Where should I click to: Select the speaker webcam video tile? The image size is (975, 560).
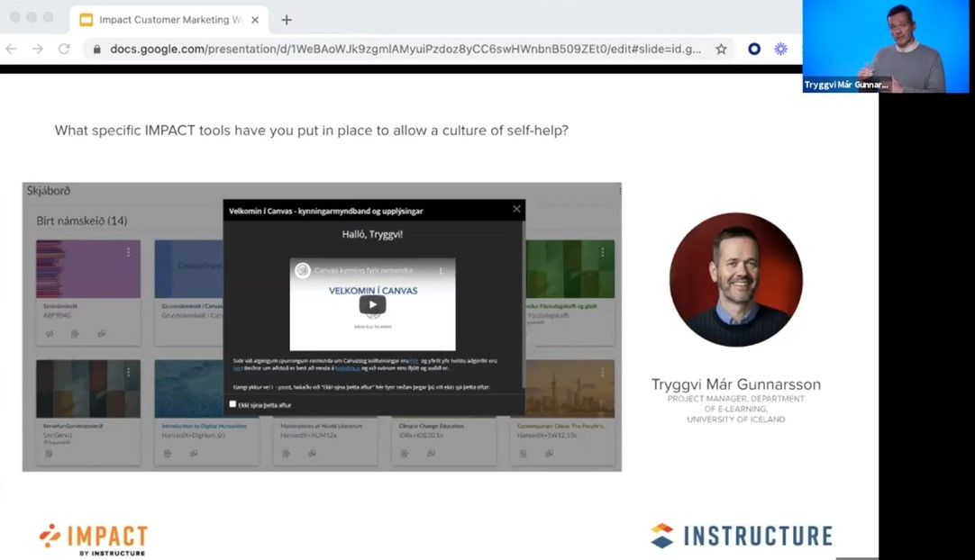coord(886,47)
